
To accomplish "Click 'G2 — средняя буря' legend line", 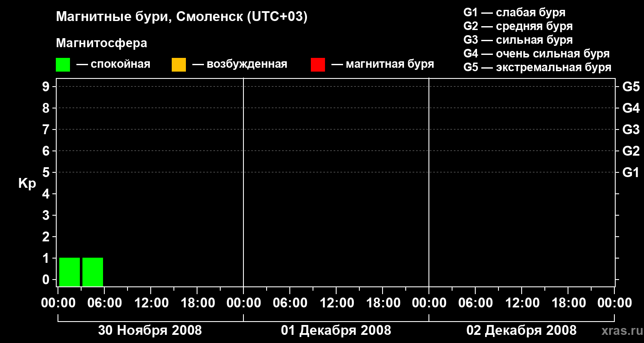I will pos(518,26).
